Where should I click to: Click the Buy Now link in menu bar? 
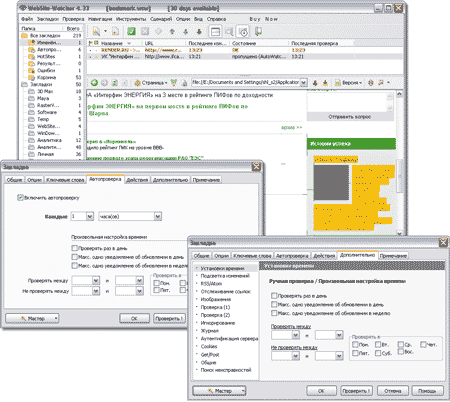pyautogui.click(x=264, y=19)
